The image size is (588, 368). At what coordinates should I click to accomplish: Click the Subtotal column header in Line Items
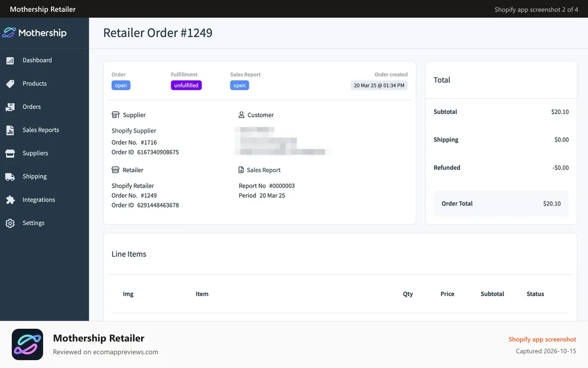492,294
